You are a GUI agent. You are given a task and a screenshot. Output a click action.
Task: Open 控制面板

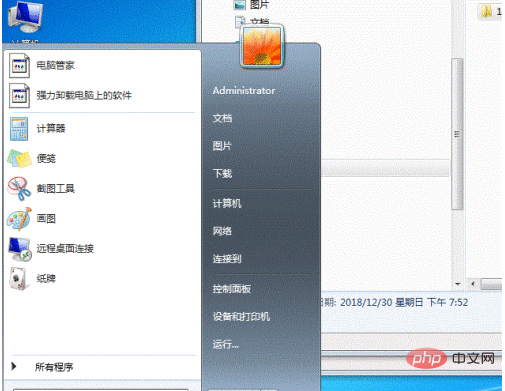pos(232,289)
